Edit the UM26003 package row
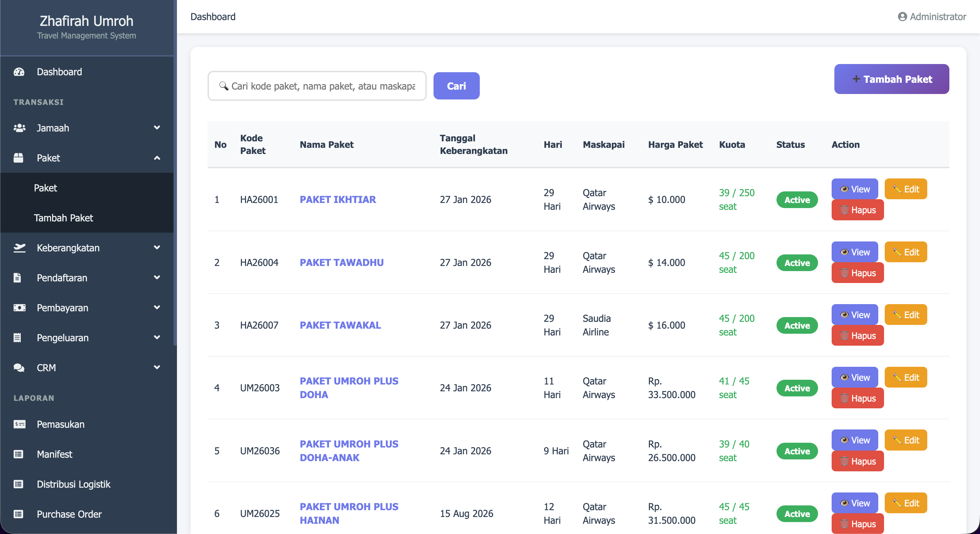This screenshot has height=534, width=980. pos(905,377)
